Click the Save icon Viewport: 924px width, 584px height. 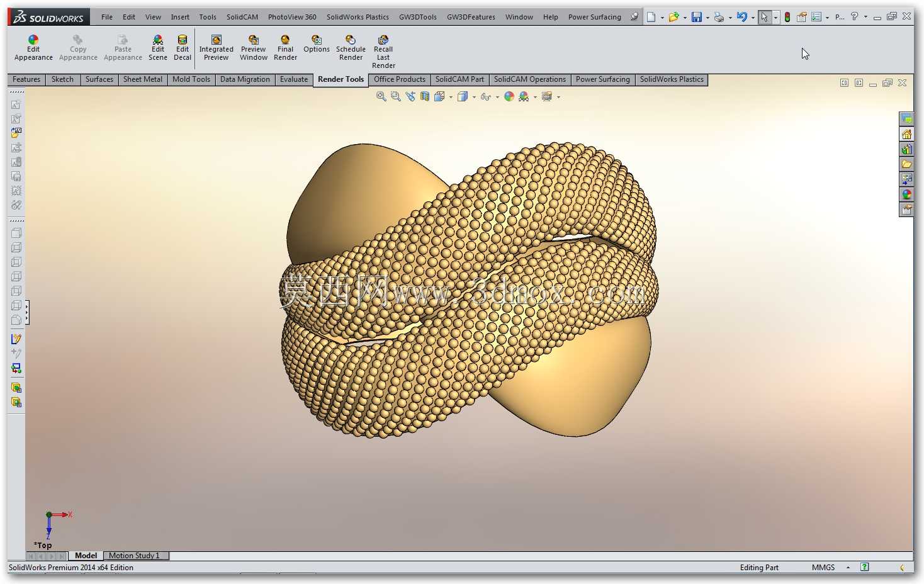[x=696, y=17]
